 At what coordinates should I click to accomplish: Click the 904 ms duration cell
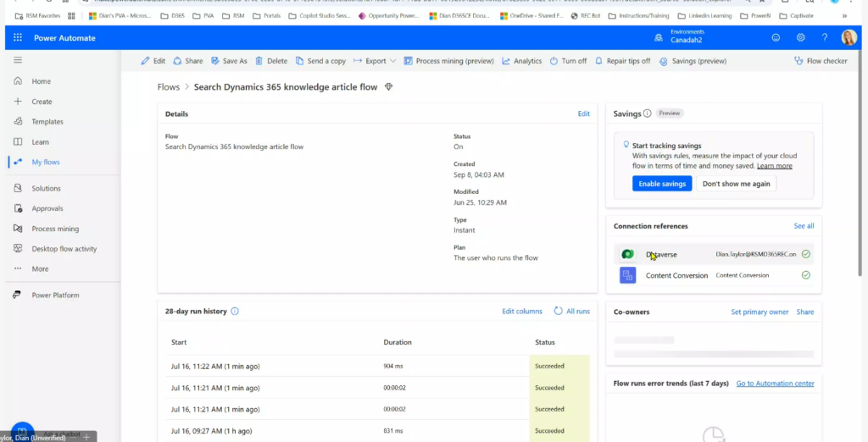tap(393, 366)
